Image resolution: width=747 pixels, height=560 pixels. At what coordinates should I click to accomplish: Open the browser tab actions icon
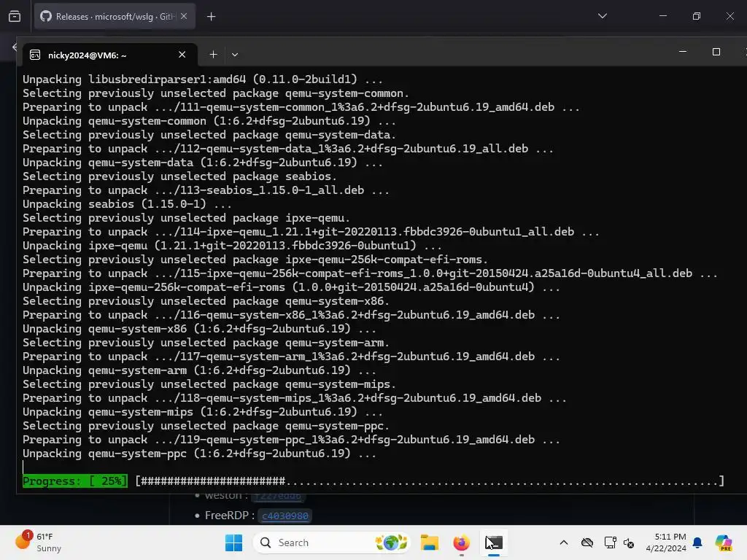click(x=15, y=17)
